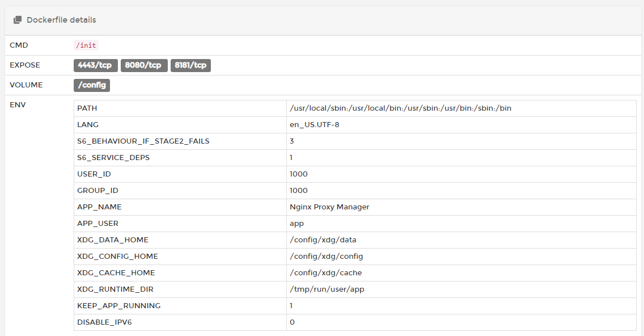Click the value 3 for S6_BEHAVIOUR_IF_STAGE2_FAILS
Screen dimensions: 644x336
coord(291,141)
